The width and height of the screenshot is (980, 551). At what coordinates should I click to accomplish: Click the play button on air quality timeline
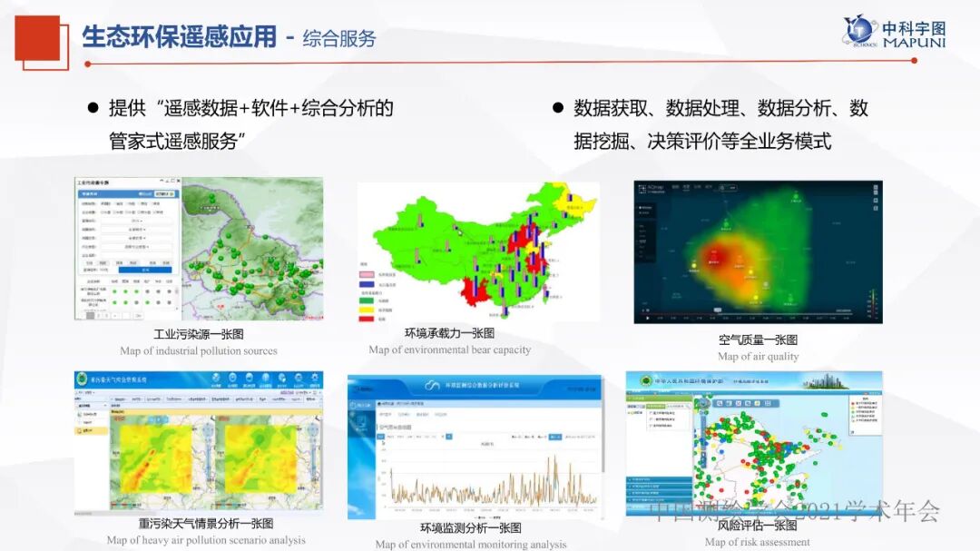click(647, 319)
